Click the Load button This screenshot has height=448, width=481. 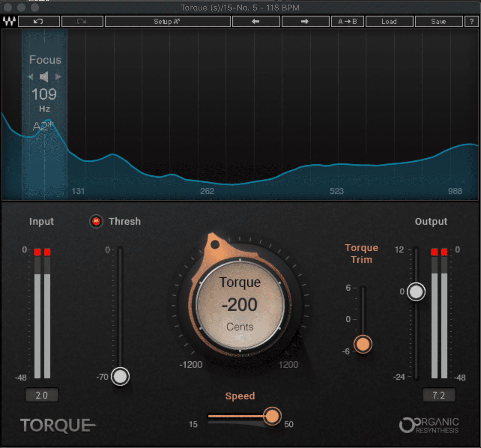point(389,21)
